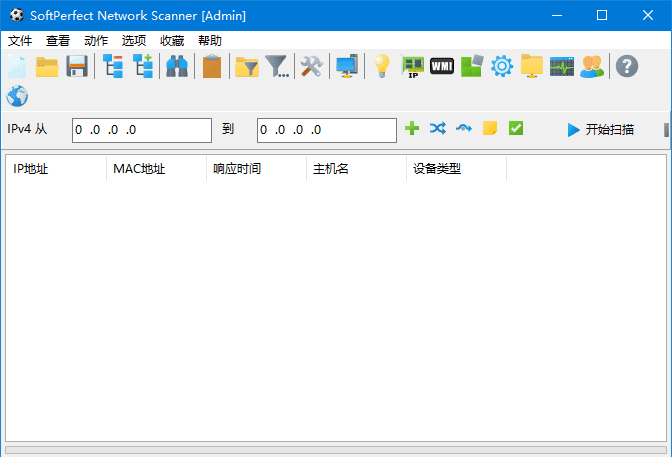Click the 到 ending IP address field

coord(327,130)
